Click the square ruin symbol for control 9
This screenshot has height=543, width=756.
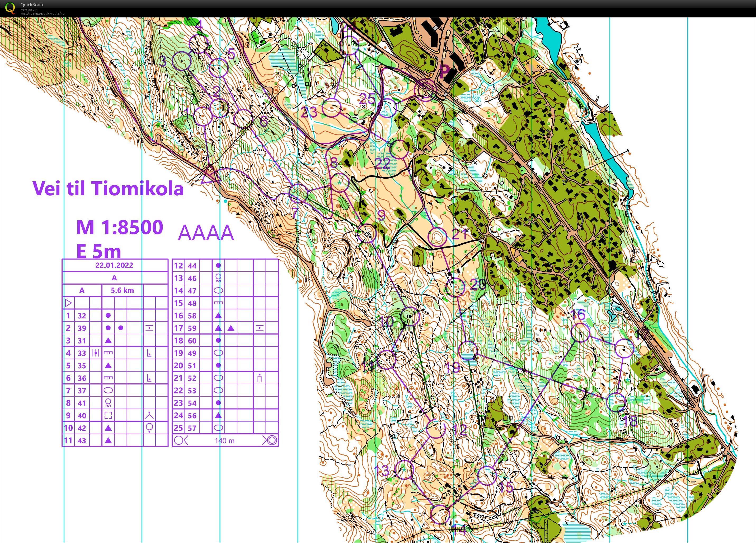click(108, 415)
